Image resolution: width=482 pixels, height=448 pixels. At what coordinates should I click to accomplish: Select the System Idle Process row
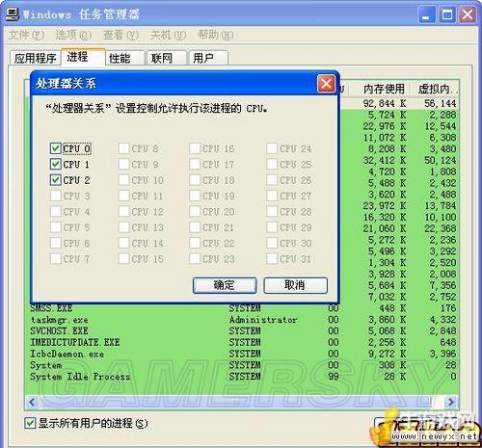[x=242, y=377]
